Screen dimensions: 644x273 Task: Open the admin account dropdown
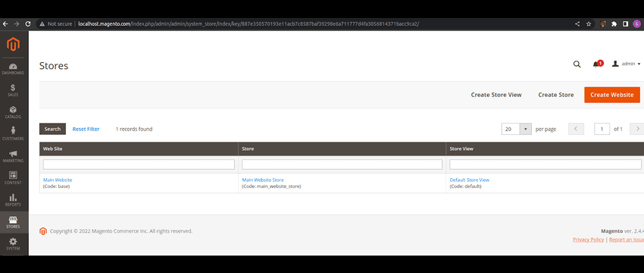(626, 64)
